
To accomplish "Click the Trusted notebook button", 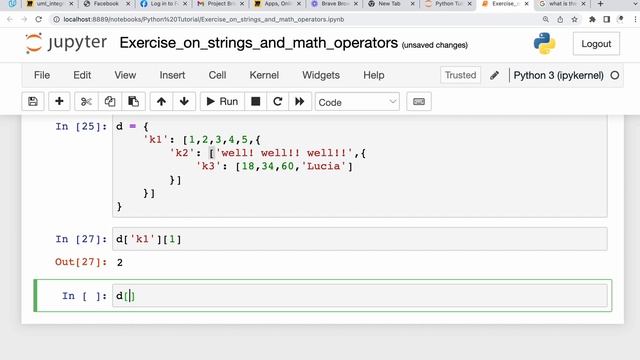I will 460,75.
